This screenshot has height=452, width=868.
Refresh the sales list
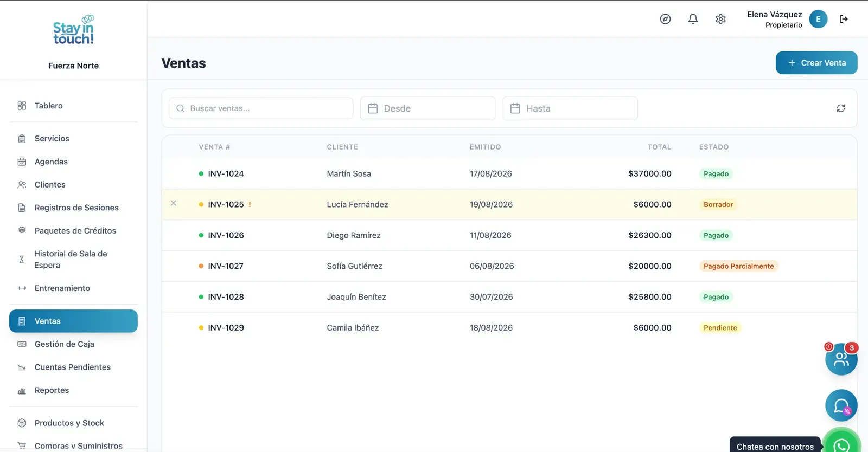point(841,108)
